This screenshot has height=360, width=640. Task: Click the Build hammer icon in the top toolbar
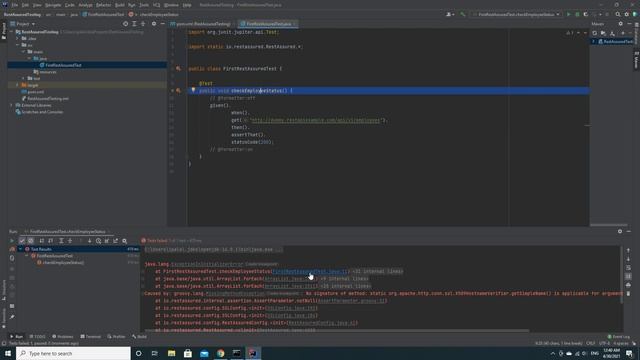pos(462,14)
